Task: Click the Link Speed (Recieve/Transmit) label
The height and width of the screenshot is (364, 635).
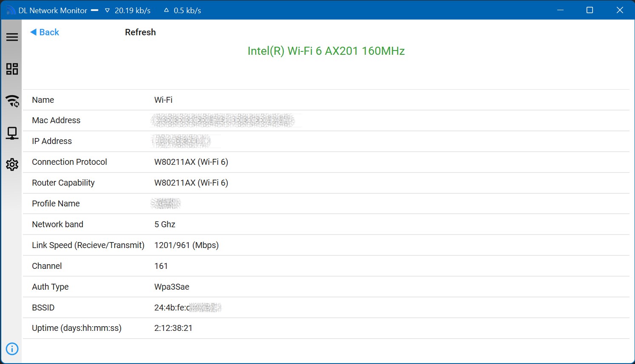Action: [88, 245]
